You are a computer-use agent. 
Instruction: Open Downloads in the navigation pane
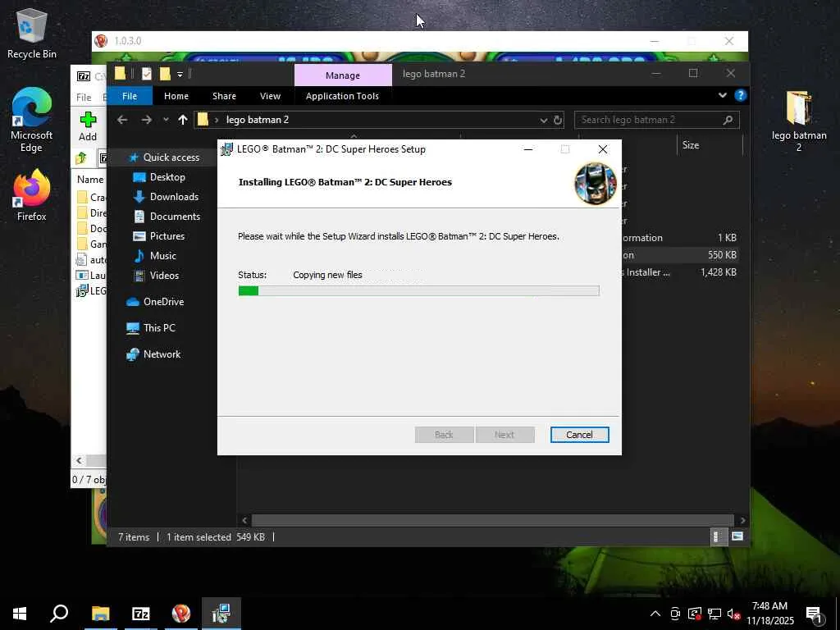tap(174, 197)
